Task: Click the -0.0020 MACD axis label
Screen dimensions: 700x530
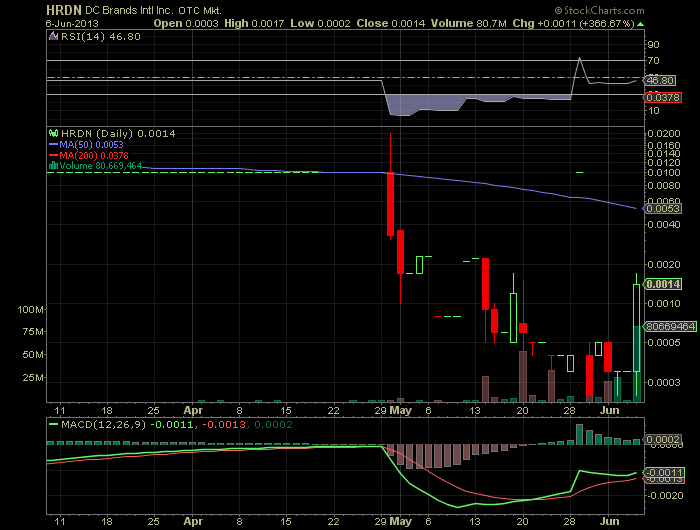Action: (666, 496)
